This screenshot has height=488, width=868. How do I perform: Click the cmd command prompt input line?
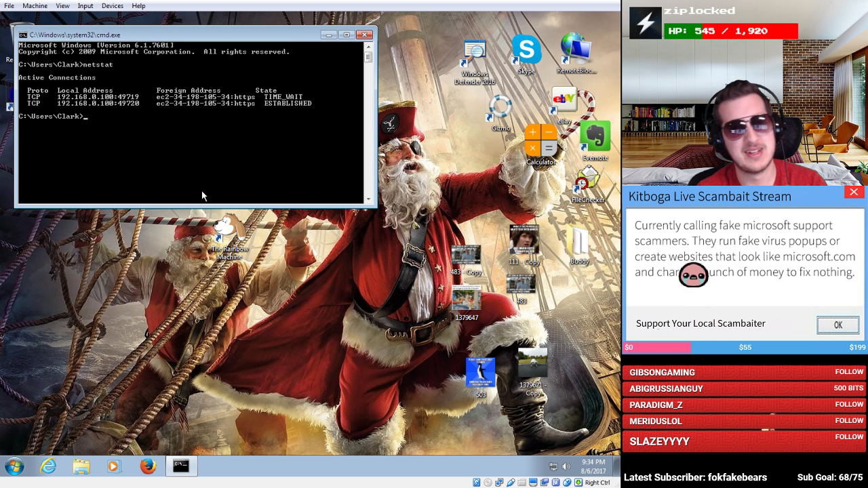[53, 117]
